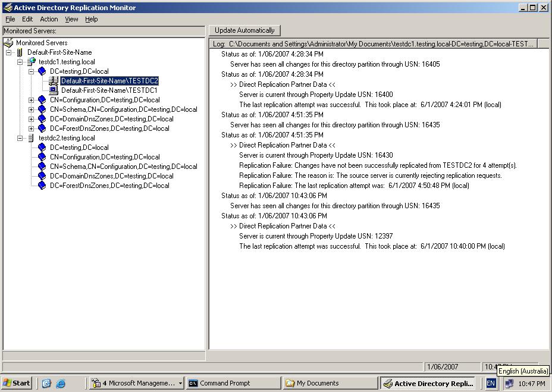Open the File menu
The image size is (552, 392).
(10, 19)
